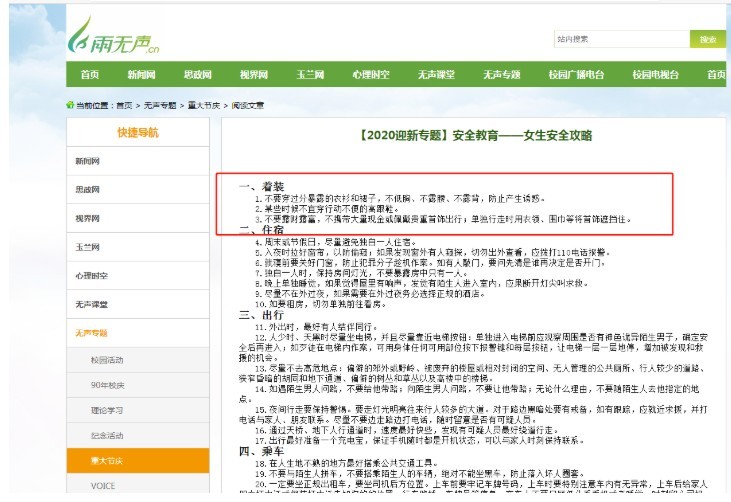The image size is (731, 502).
Task: Open 校园电视台 from the navigation bar
Action: [656, 75]
